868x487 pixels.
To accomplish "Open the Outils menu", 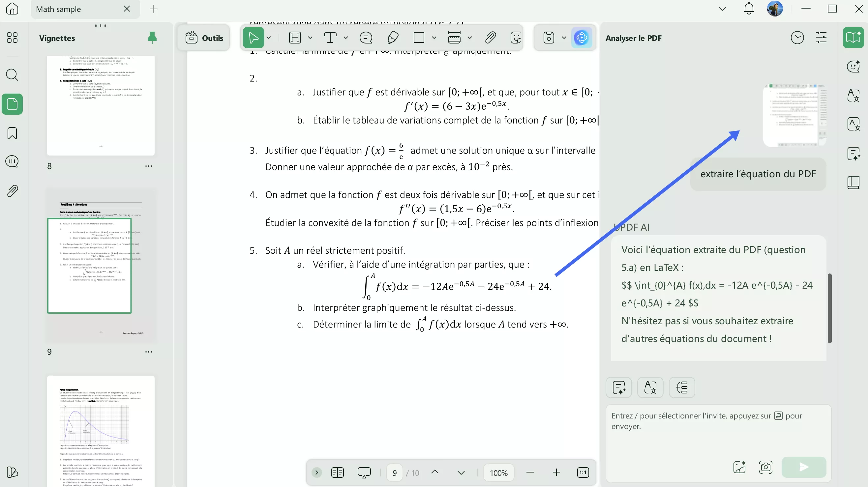I will [x=204, y=37].
